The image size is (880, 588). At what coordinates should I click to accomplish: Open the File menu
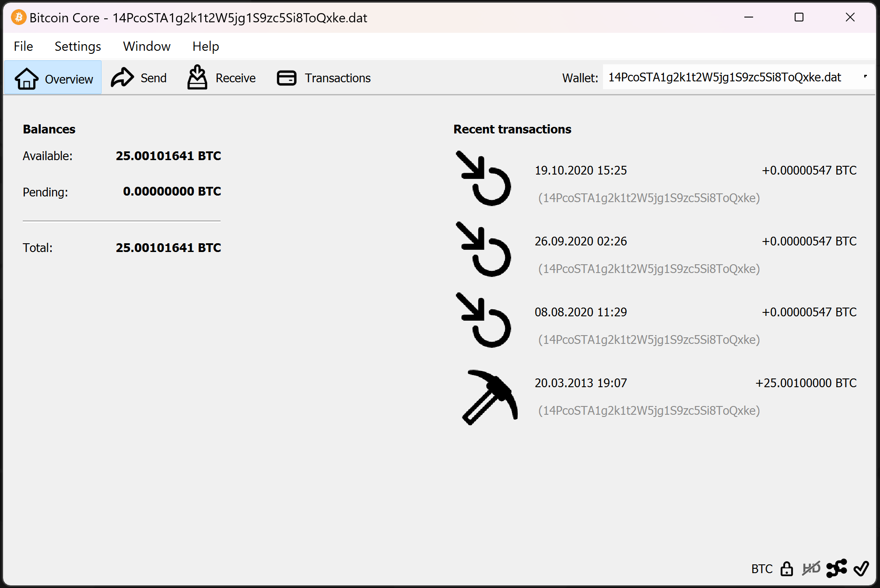[x=23, y=46]
